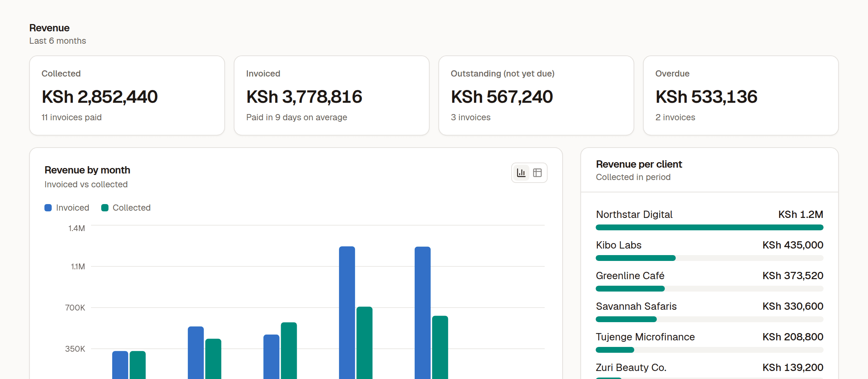The height and width of the screenshot is (379, 868).
Task: Click the '11 invoices paid' text
Action: (72, 117)
